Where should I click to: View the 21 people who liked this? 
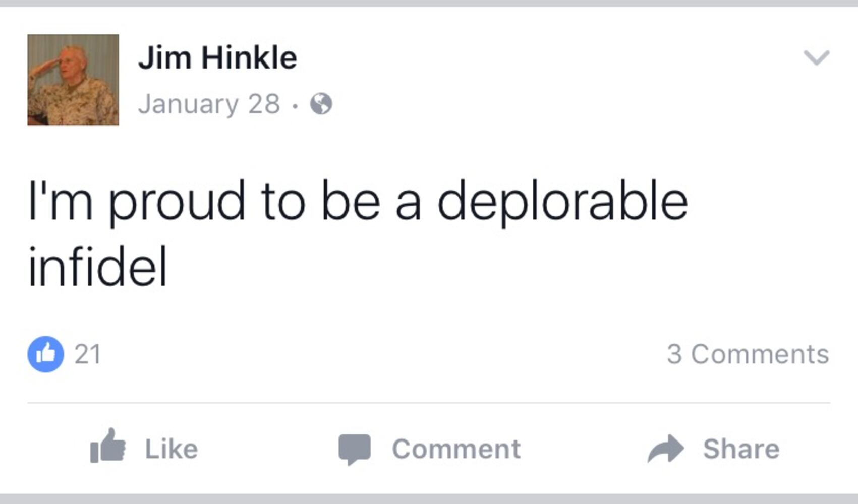pyautogui.click(x=88, y=354)
